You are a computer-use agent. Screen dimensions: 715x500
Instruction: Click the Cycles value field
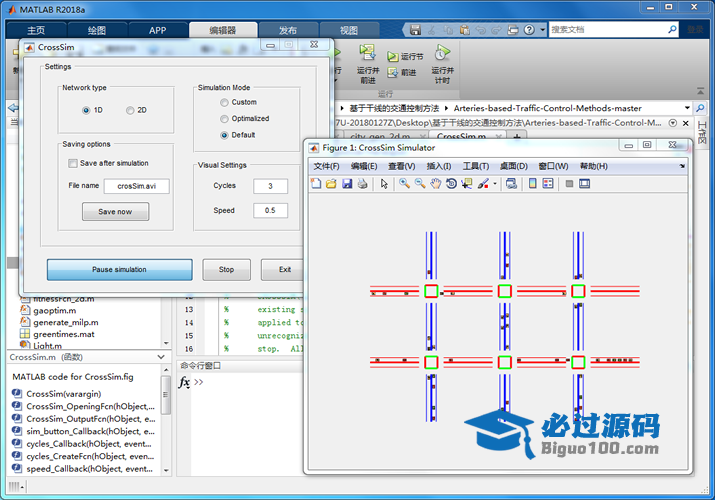click(x=270, y=186)
